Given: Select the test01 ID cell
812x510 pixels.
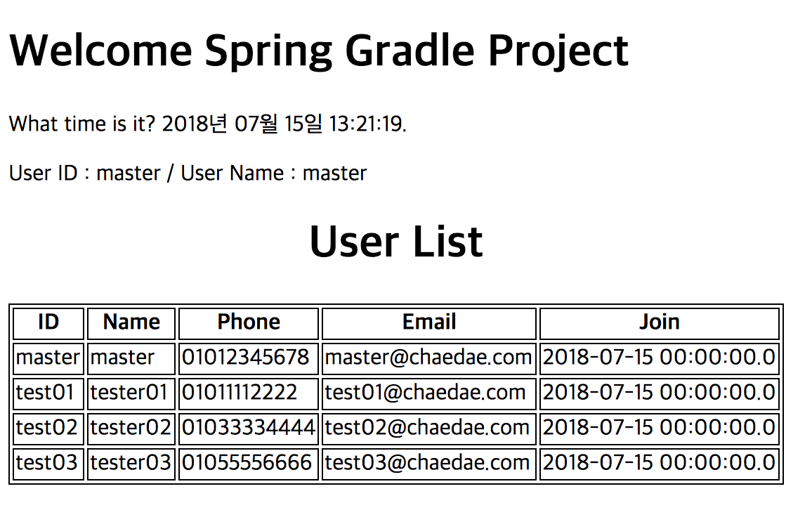Looking at the screenshot, I should click(x=45, y=392).
